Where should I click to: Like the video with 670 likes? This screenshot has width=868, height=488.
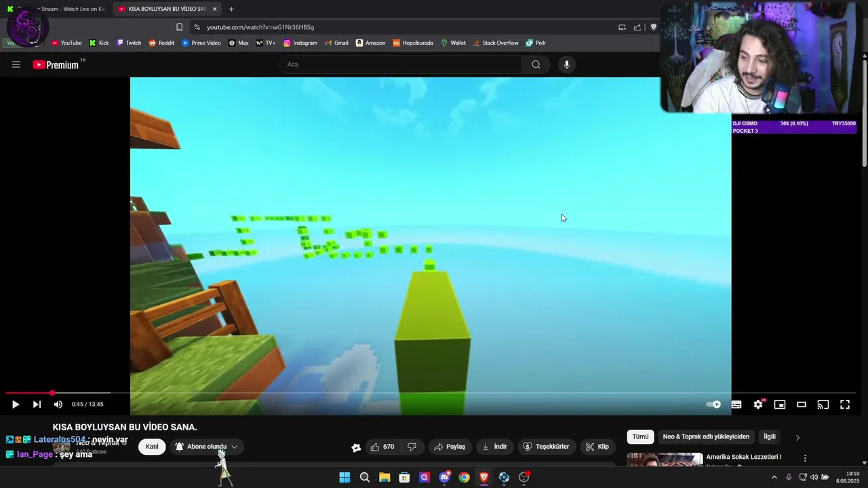382,447
